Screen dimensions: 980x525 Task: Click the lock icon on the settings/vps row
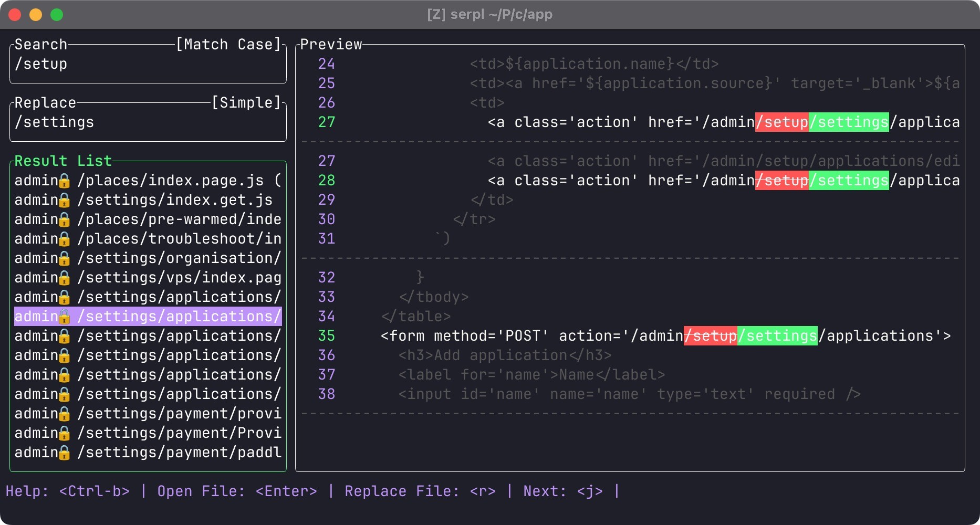tap(64, 278)
